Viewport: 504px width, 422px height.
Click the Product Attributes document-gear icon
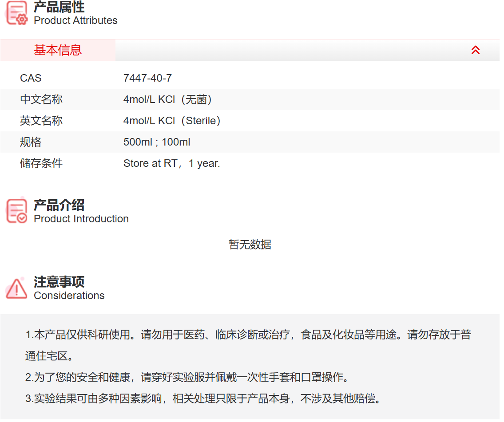16,13
